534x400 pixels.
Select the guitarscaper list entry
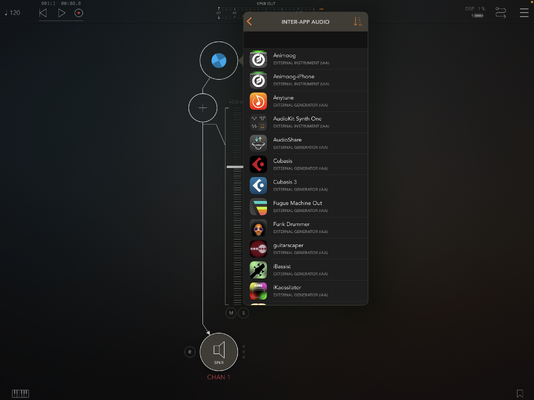pos(305,249)
